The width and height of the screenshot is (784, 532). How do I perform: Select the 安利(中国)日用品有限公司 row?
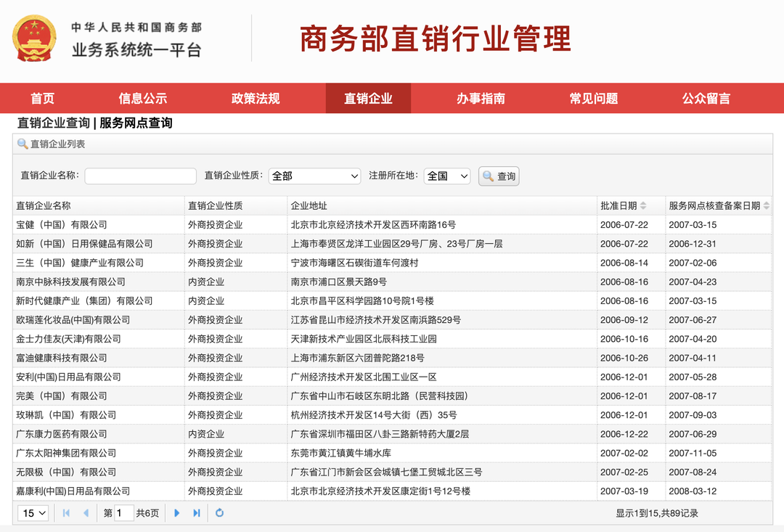[392, 377]
